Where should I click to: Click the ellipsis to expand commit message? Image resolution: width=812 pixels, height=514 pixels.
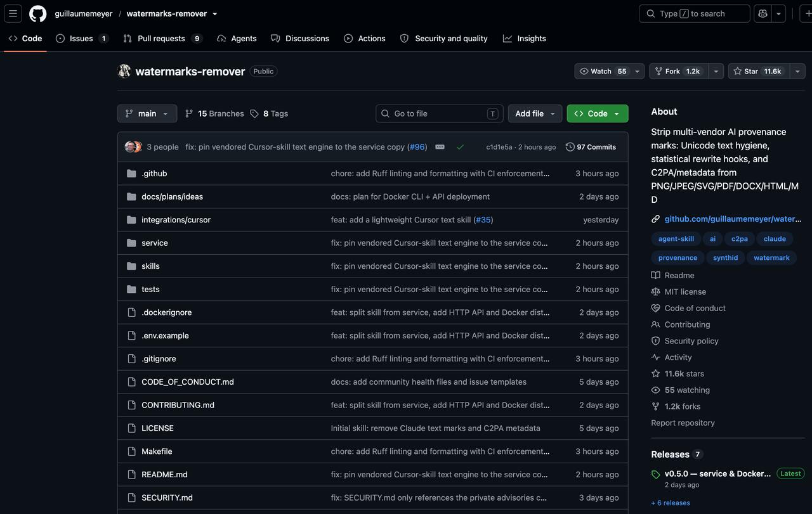click(x=440, y=147)
